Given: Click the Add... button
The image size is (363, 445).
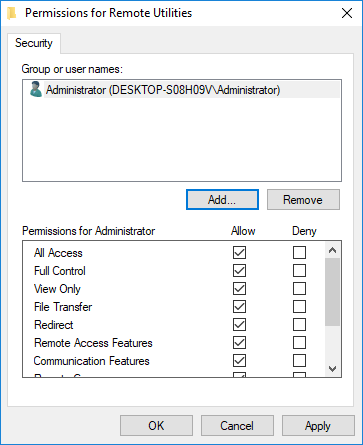Looking at the screenshot, I should click(222, 200).
